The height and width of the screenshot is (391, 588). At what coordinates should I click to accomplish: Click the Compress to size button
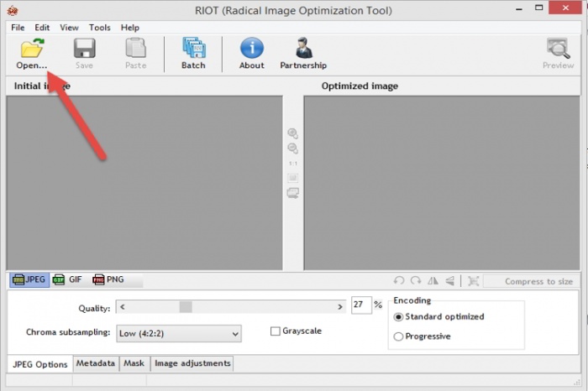click(531, 281)
